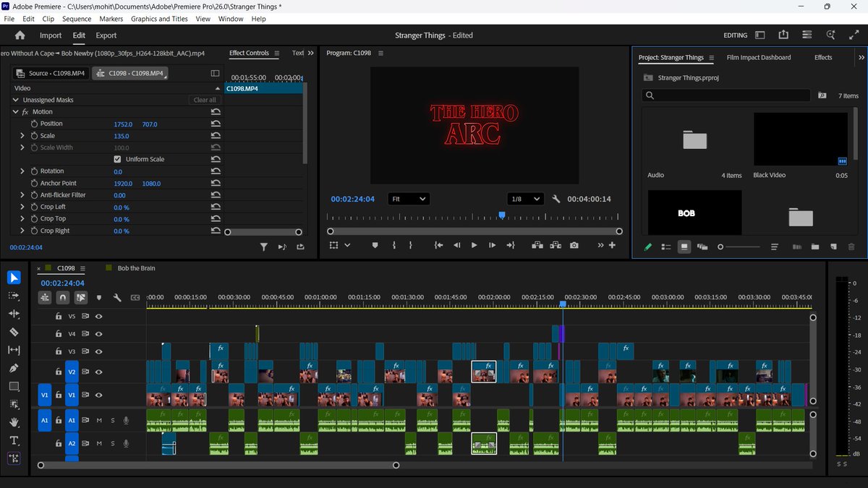Show overflow panels in Project panel group
868x488 pixels.
(x=861, y=57)
